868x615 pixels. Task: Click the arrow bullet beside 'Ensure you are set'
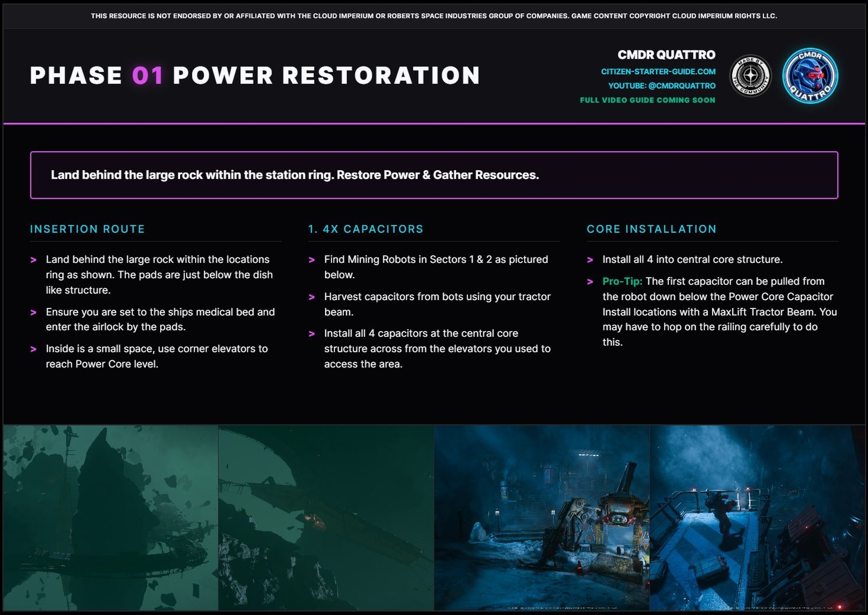[34, 313]
